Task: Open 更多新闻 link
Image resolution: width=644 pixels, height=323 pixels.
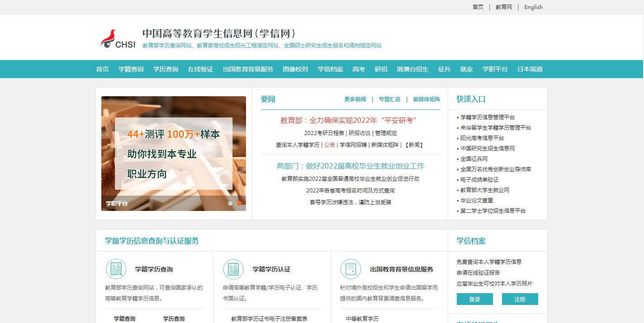Action: pos(355,99)
